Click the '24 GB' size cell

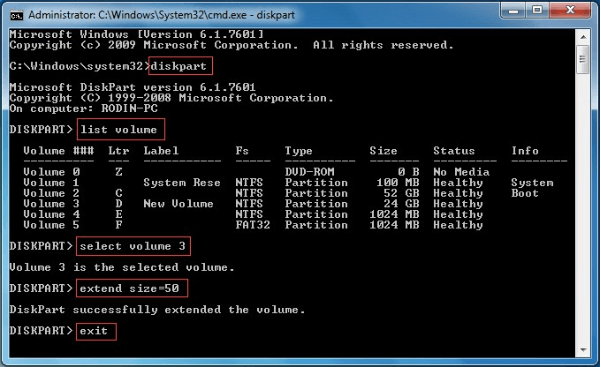[401, 204]
